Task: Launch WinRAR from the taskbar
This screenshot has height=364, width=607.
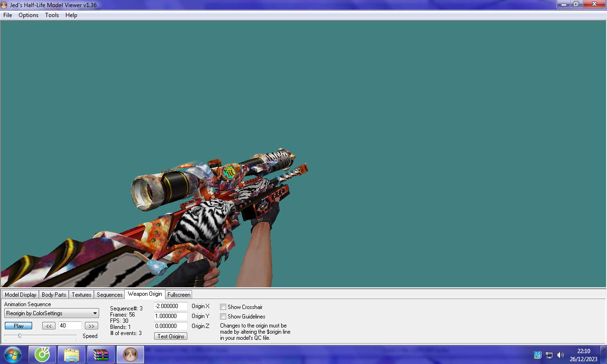Action: click(x=101, y=354)
